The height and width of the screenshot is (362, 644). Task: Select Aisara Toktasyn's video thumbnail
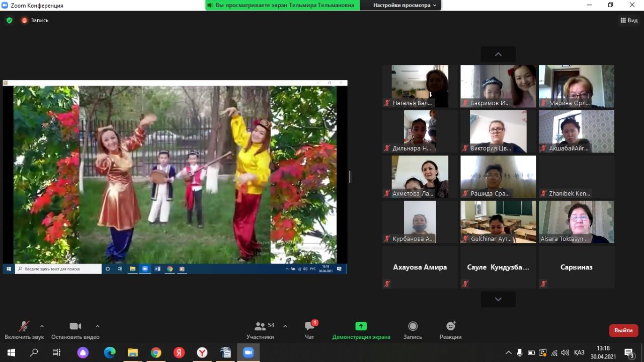click(576, 222)
